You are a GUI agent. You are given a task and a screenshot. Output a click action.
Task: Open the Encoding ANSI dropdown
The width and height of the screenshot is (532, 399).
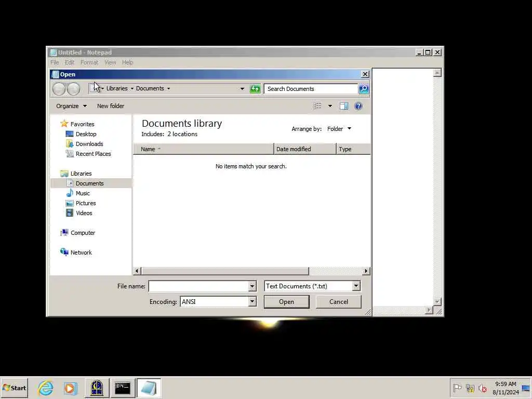pos(252,302)
